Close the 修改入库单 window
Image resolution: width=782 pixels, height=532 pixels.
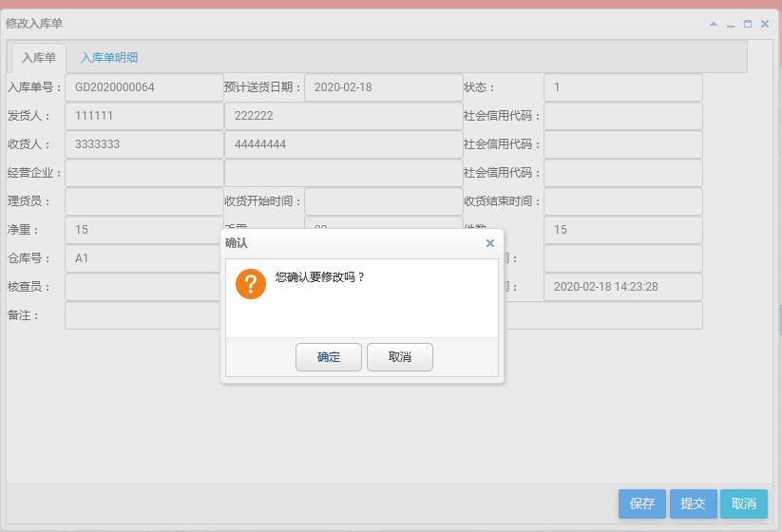point(765,24)
